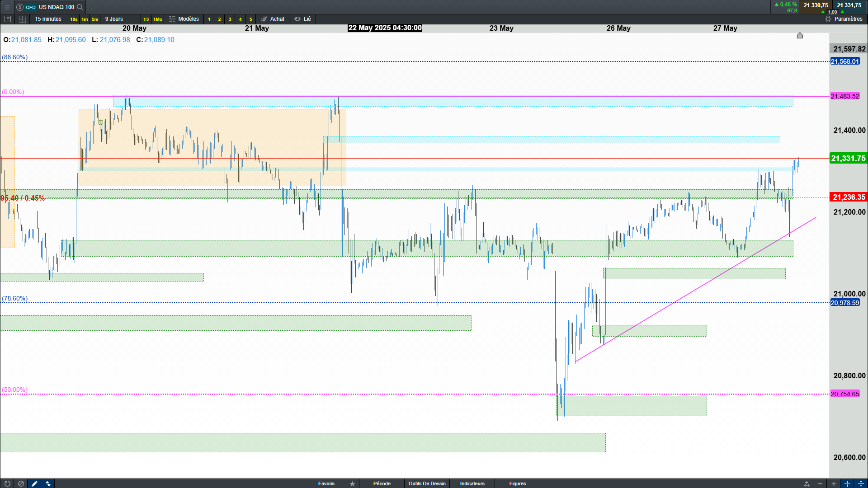Click the chart grid layout icon

(x=22, y=19)
